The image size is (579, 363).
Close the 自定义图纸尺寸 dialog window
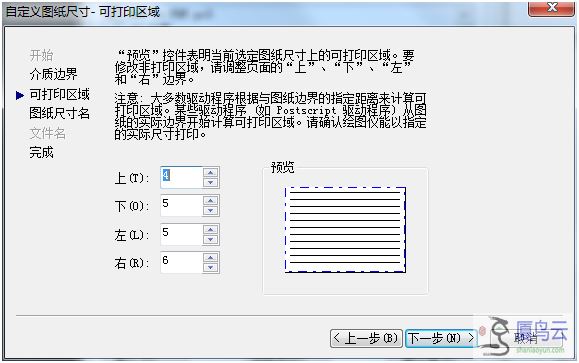(x=552, y=8)
